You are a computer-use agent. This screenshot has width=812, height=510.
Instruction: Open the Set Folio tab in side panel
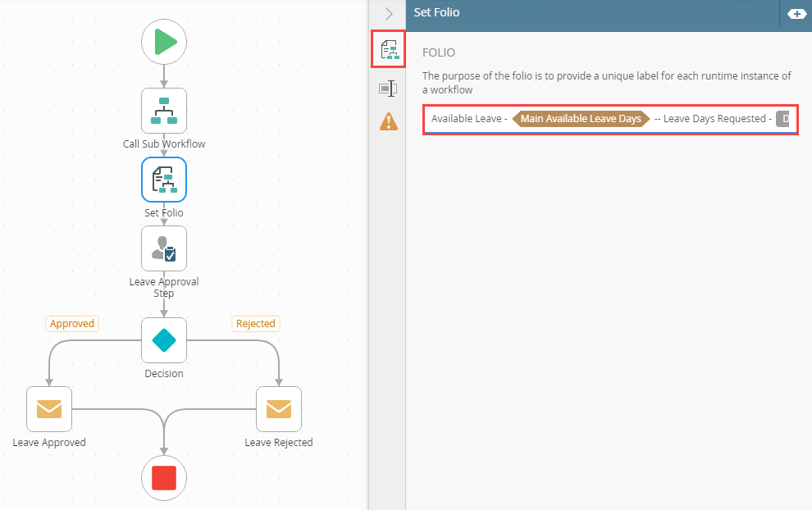point(389,49)
